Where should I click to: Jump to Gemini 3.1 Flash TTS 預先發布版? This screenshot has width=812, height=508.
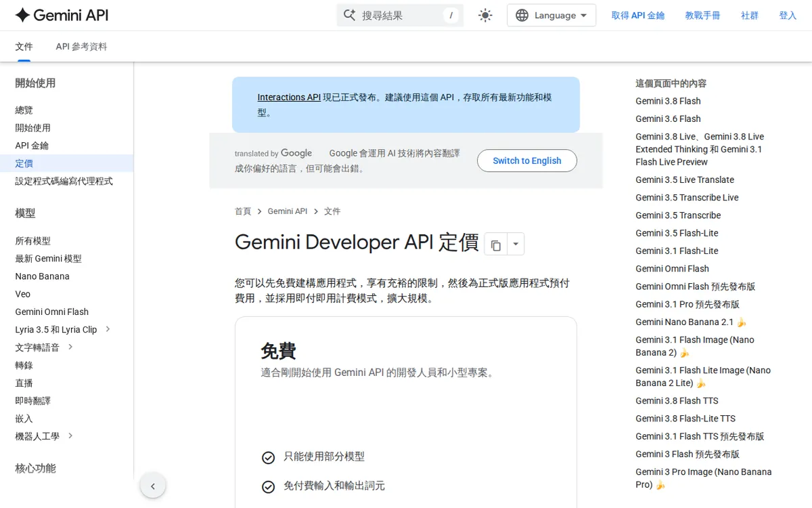[x=700, y=436]
